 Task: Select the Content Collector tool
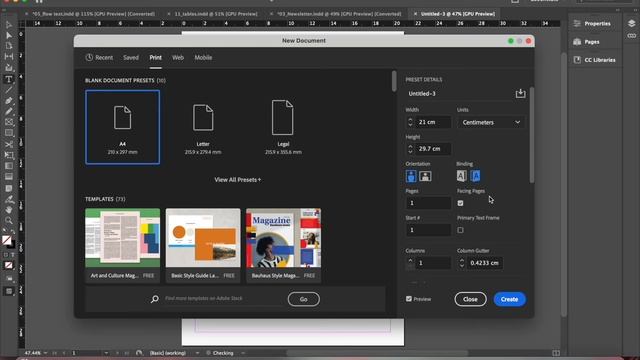coord(9,68)
